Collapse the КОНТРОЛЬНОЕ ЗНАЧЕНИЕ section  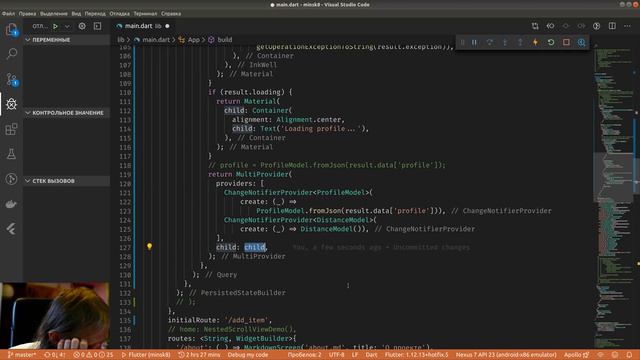coord(67,113)
